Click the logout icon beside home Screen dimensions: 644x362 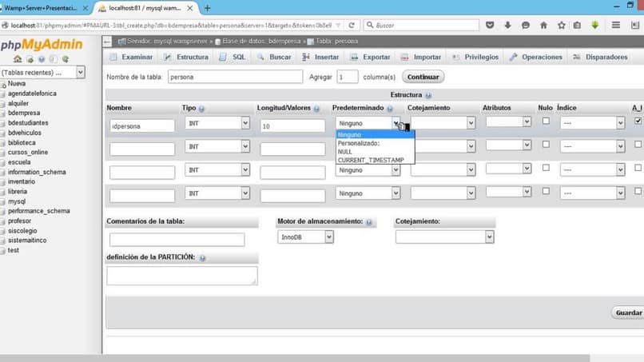tap(30, 60)
